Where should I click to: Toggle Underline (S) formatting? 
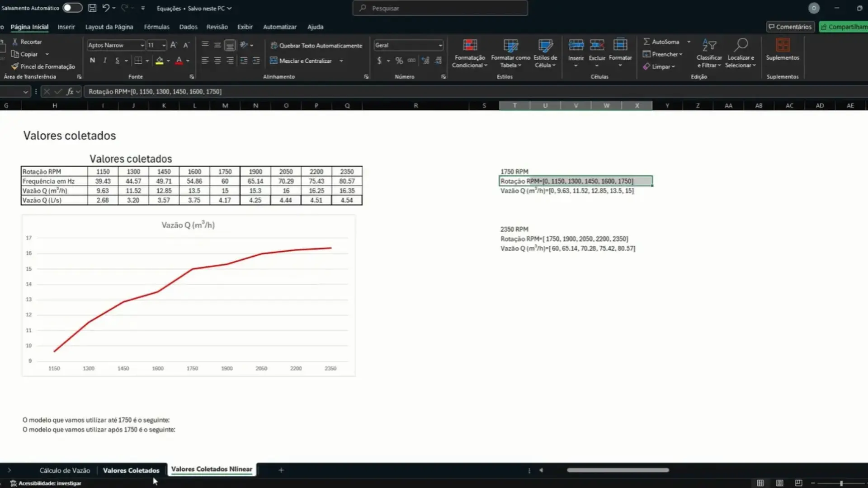[x=118, y=61]
